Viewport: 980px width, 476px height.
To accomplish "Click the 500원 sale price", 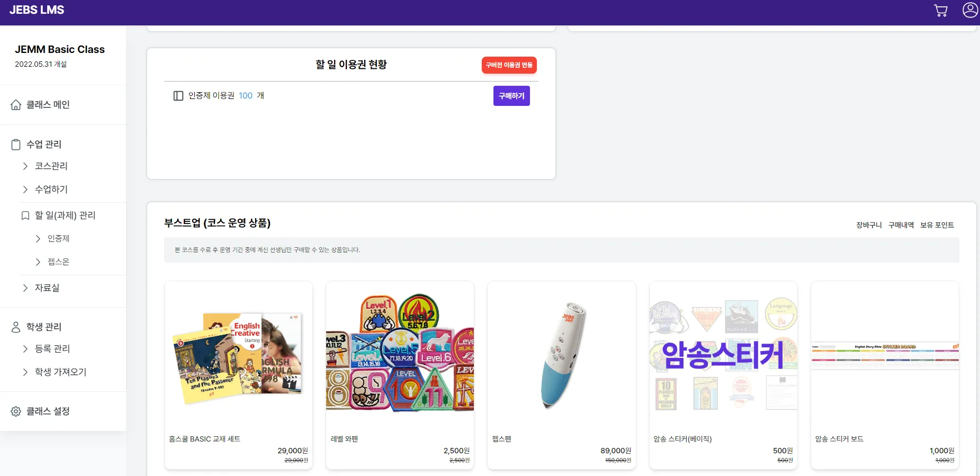I will coord(783,451).
